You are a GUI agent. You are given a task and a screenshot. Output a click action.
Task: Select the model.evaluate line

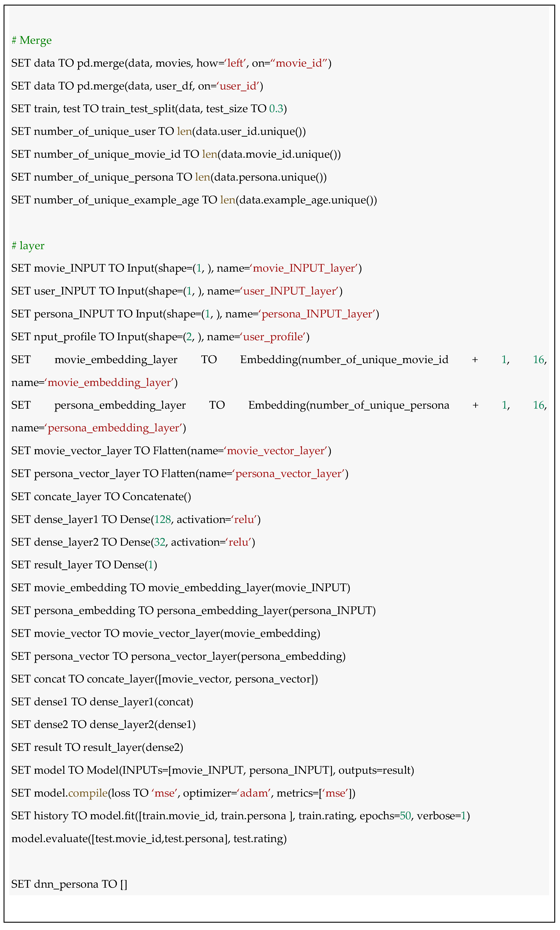click(x=149, y=839)
